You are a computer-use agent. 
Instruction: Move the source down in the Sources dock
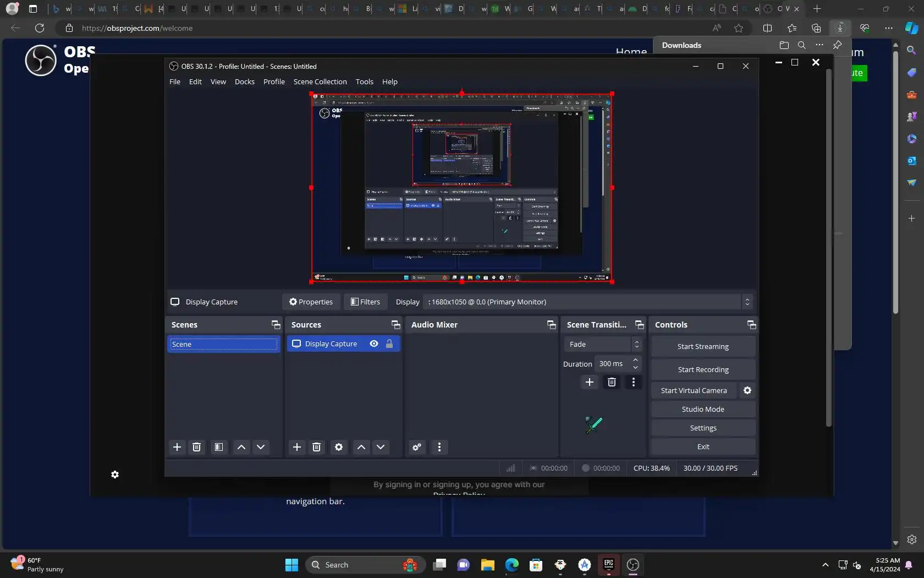click(381, 447)
